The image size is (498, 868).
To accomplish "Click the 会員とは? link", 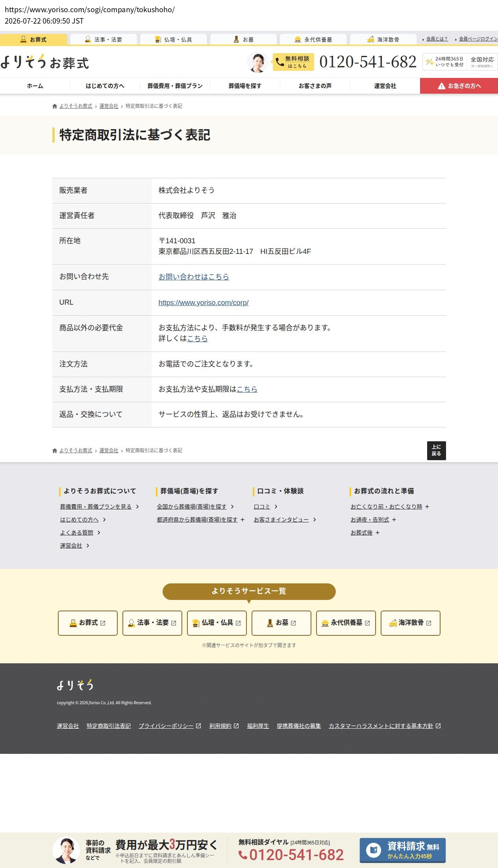I will click(437, 39).
